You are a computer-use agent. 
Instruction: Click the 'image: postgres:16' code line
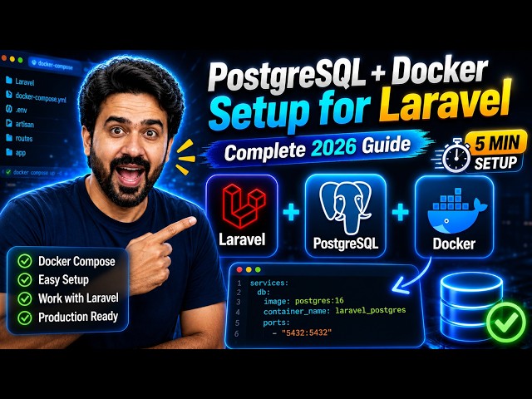click(303, 301)
